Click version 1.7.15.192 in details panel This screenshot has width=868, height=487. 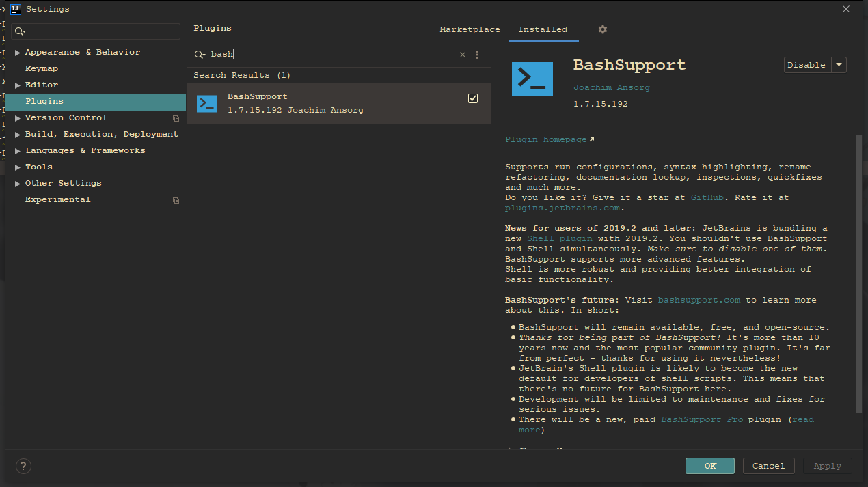click(x=600, y=105)
